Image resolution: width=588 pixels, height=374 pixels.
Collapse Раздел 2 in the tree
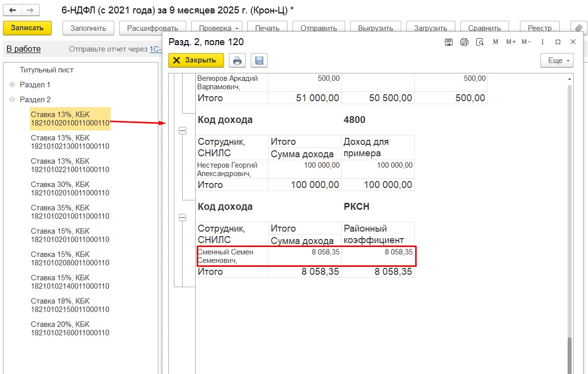click(x=12, y=100)
